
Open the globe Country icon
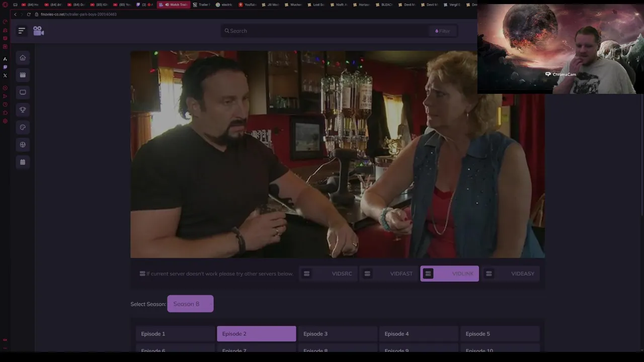tap(23, 145)
